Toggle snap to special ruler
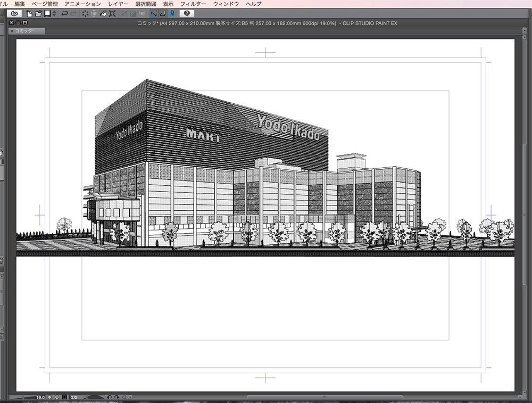The height and width of the screenshot is (403, 532). click(x=163, y=14)
